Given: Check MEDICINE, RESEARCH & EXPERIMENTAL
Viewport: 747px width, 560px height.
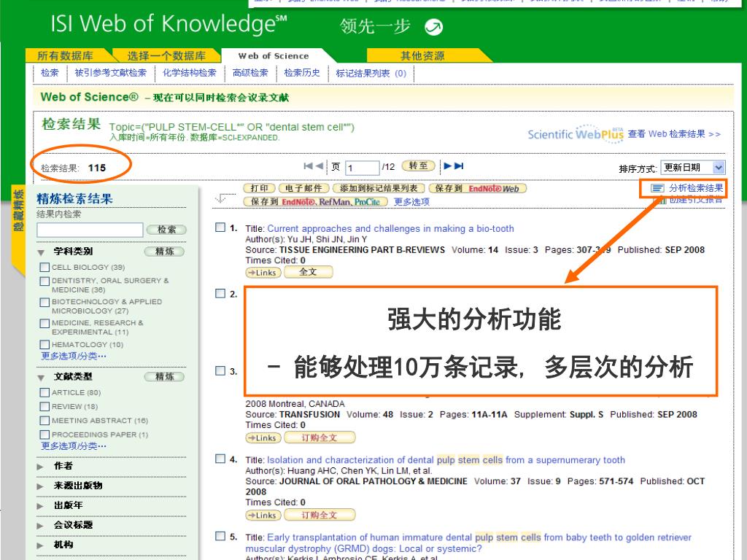Looking at the screenshot, I should (x=44, y=323).
